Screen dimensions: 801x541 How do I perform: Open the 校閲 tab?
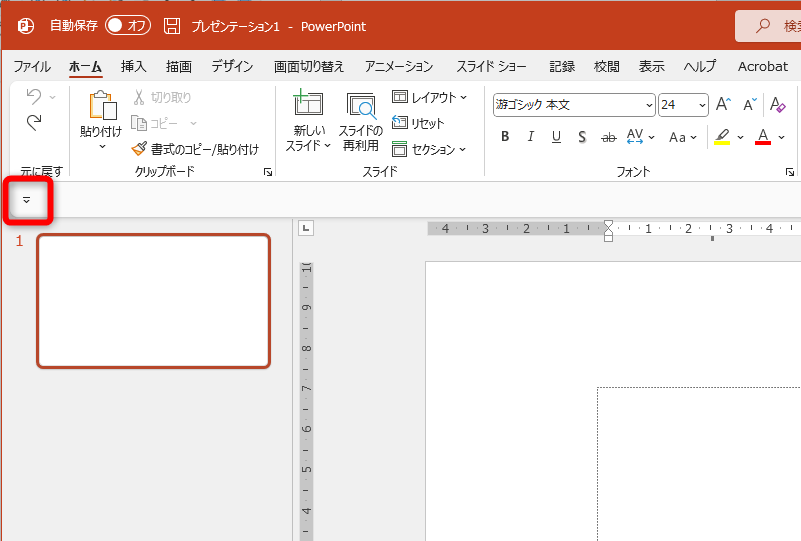[606, 66]
